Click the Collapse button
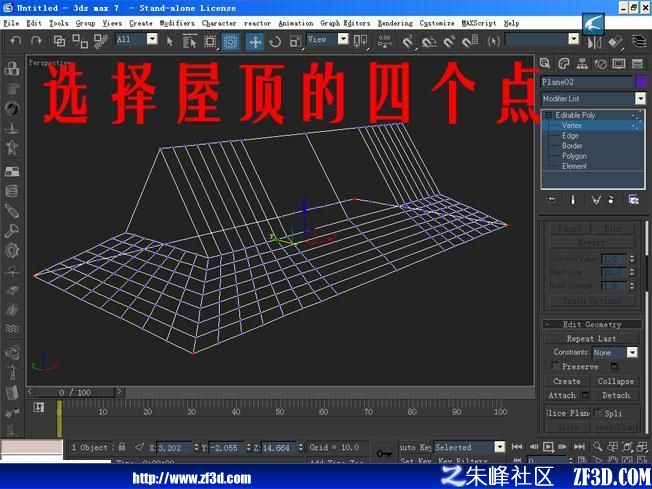The image size is (652, 489). click(616, 381)
